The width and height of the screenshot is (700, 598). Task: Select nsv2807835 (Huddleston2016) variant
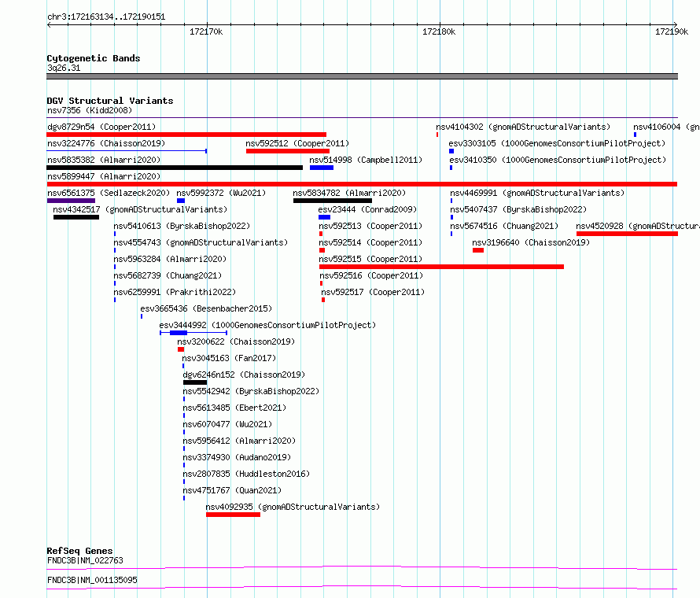[x=246, y=474]
